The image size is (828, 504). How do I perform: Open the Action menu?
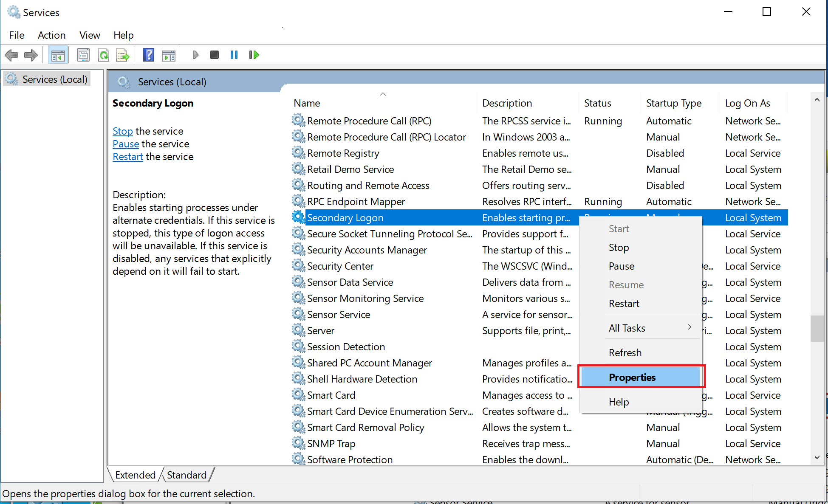[x=51, y=35]
